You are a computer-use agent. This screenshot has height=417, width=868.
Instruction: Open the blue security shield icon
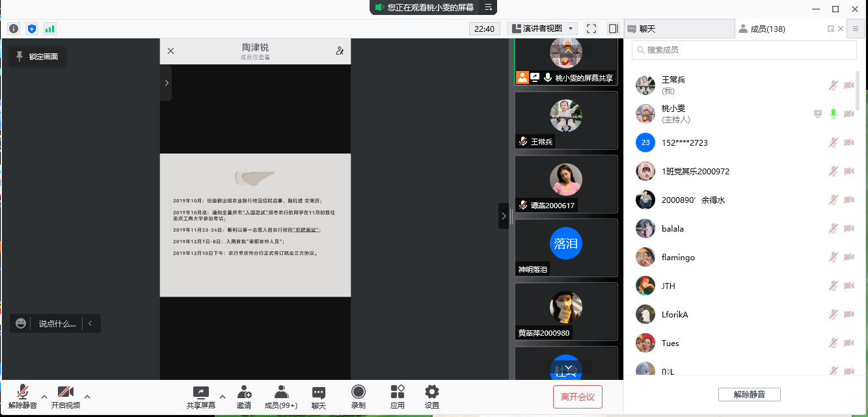pos(32,29)
